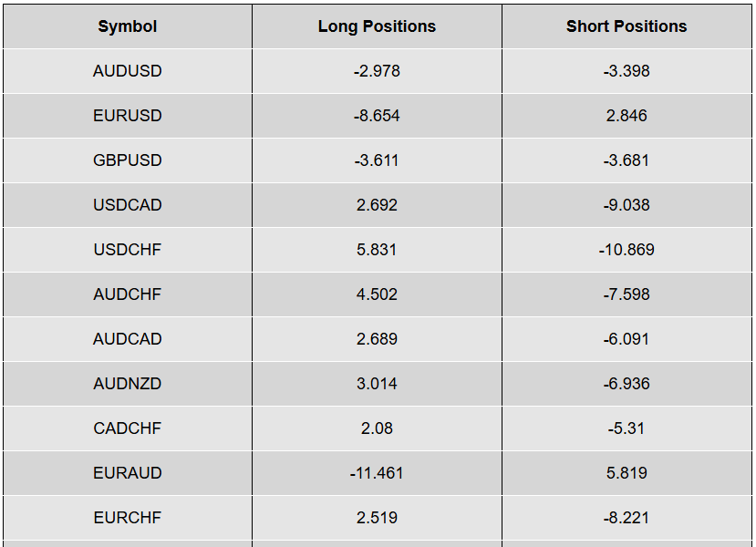756x547 pixels.
Task: Select the CADCHF symbol cell
Action: coord(128,428)
